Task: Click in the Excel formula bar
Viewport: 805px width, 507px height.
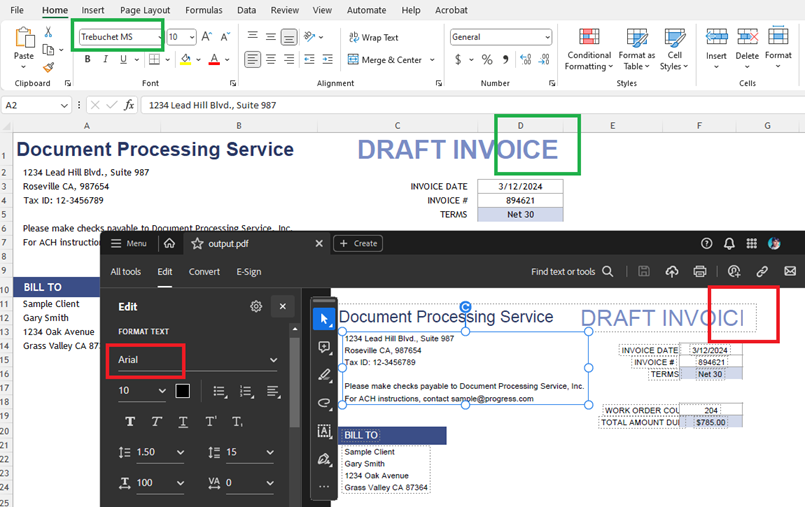Action: tap(472, 105)
